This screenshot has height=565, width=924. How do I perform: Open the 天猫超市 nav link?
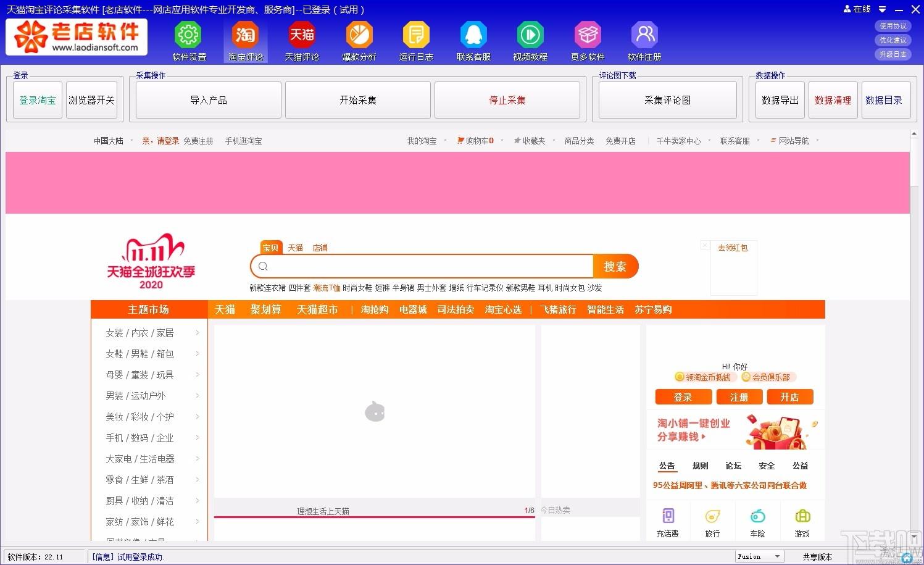click(317, 309)
